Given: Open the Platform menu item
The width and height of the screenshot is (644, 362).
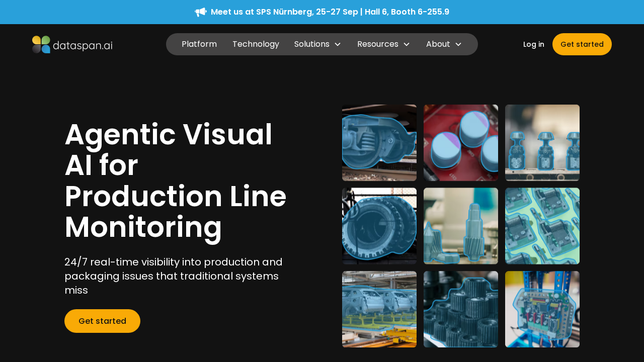Looking at the screenshot, I should [x=199, y=44].
